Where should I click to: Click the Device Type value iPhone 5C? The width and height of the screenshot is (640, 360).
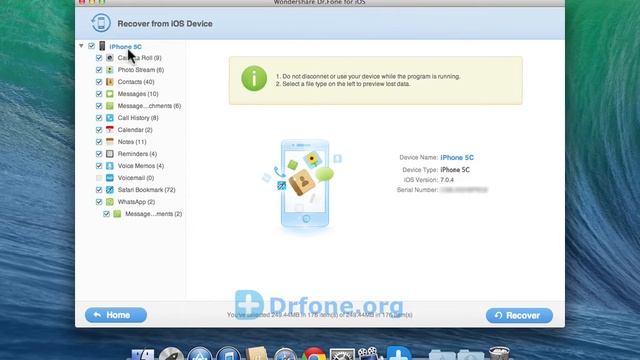pos(455,170)
